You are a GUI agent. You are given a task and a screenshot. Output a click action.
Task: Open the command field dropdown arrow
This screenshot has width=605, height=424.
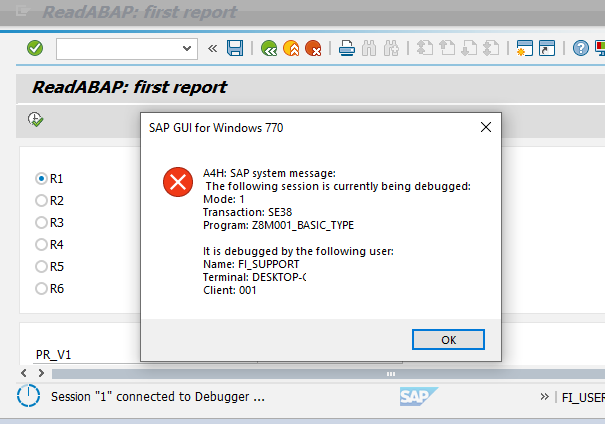[187, 49]
